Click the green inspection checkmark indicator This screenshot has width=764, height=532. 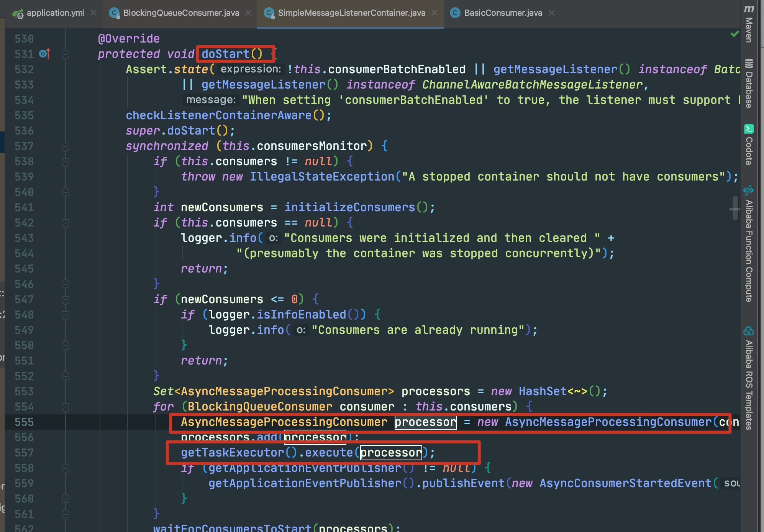pyautogui.click(x=734, y=34)
